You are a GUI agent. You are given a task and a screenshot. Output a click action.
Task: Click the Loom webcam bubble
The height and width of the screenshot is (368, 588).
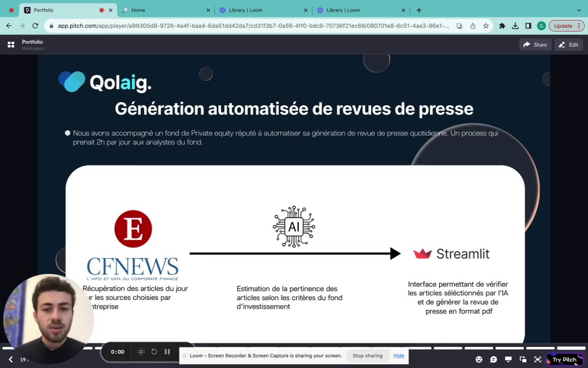click(48, 319)
